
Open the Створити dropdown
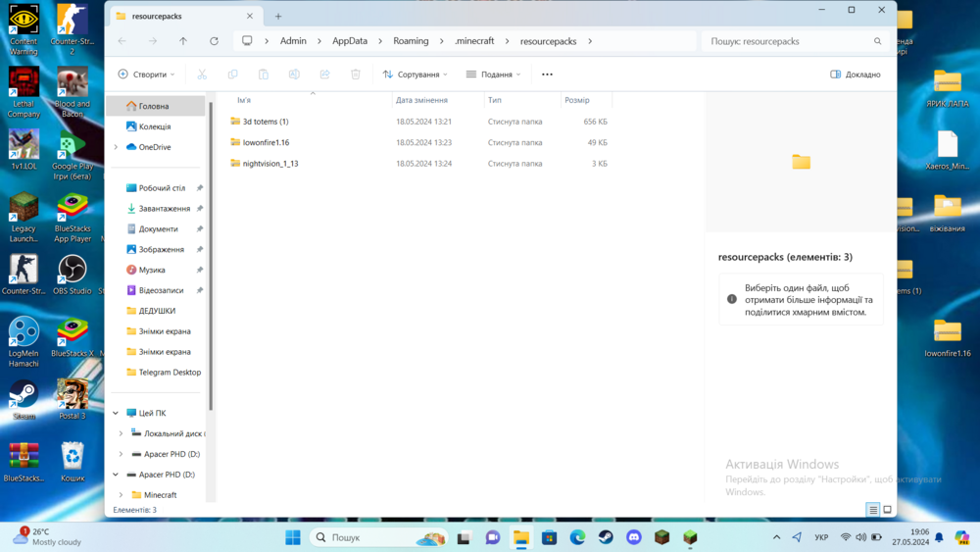(147, 75)
